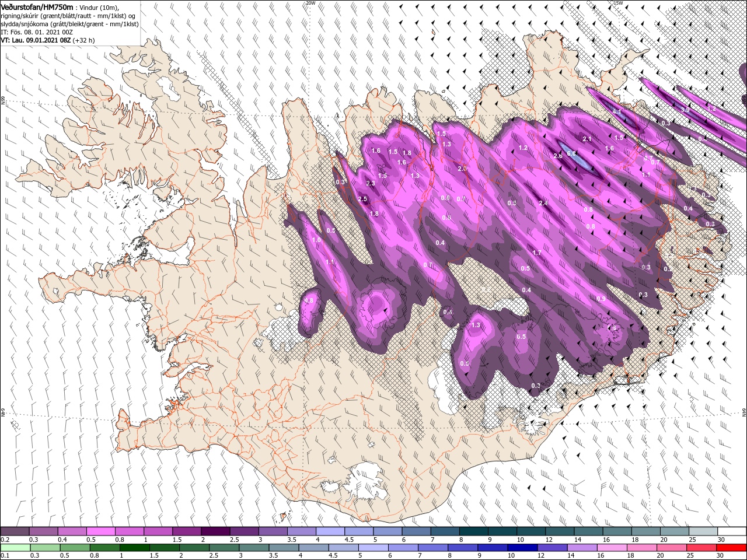Select lower legend blue swatch starting at 8
This screenshot has height=560, width=747.
click(462, 547)
